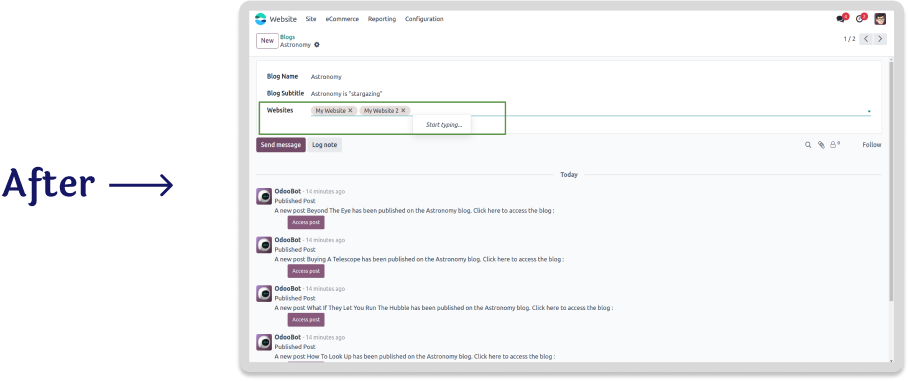Image resolution: width=908 pixels, height=381 pixels.
Task: Open the activities clock icon
Action: [860, 19]
